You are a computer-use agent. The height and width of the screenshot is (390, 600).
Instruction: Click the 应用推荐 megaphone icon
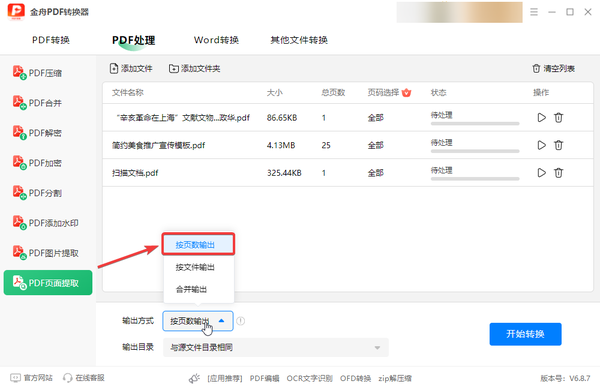click(x=194, y=378)
